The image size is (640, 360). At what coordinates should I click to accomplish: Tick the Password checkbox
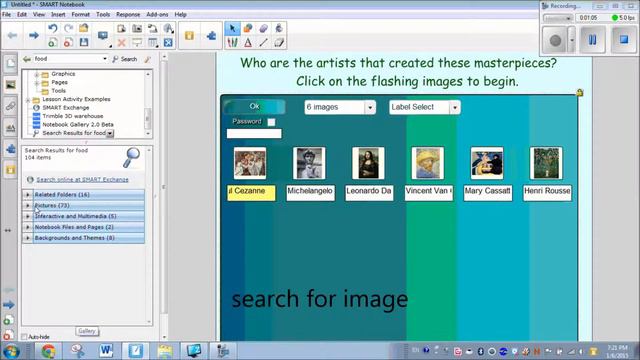pos(271,122)
